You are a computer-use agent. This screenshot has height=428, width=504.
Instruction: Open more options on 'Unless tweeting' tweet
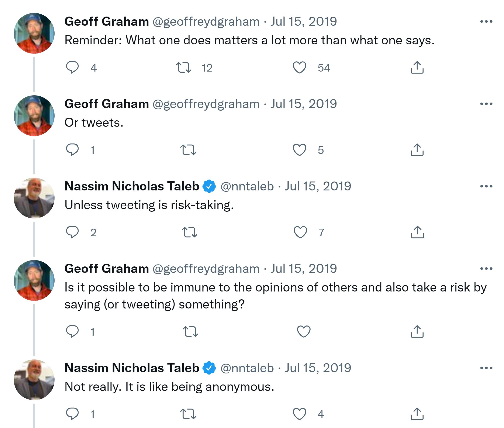click(486, 186)
